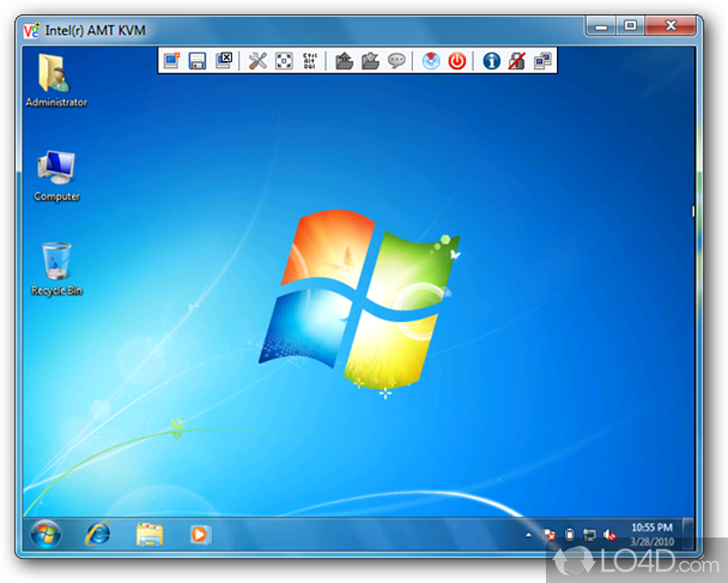Click the multiple monitors icon in toolbar
The height and width of the screenshot is (583, 728).
coord(542,61)
